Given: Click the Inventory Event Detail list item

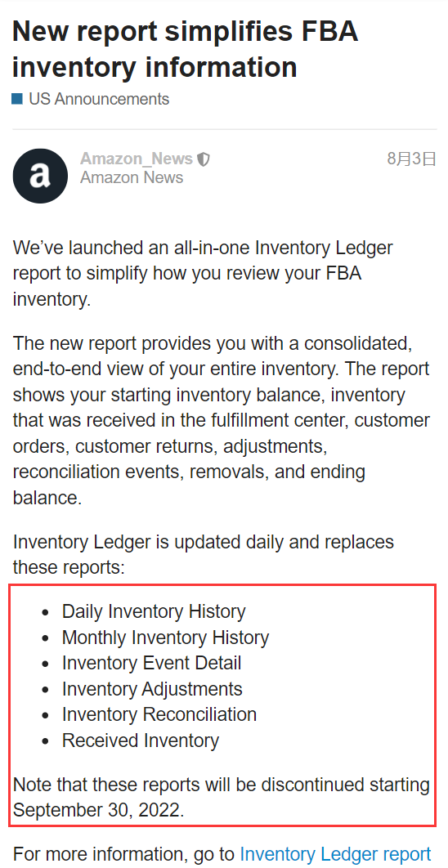Looking at the screenshot, I should pyautogui.click(x=152, y=663).
